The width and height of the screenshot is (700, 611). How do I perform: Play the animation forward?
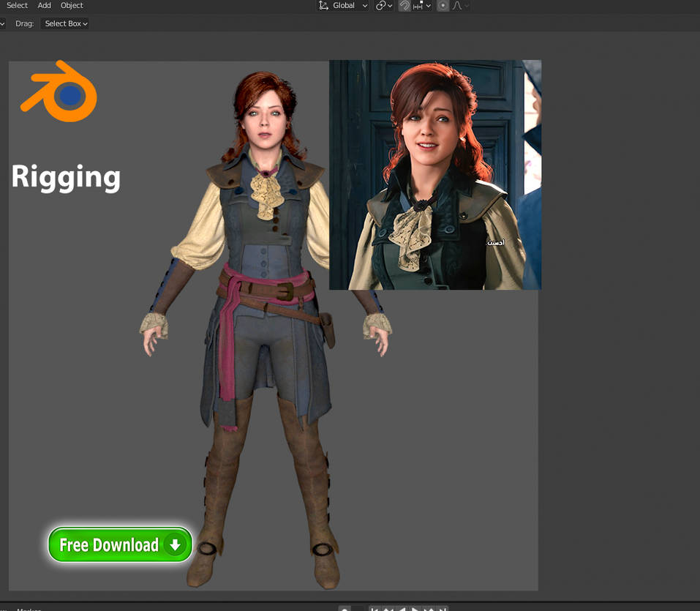[x=414, y=609]
